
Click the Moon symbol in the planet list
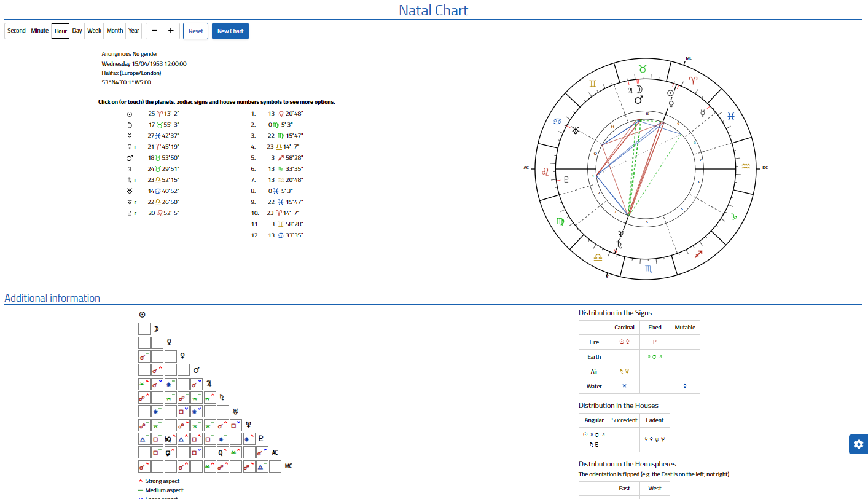pos(129,125)
